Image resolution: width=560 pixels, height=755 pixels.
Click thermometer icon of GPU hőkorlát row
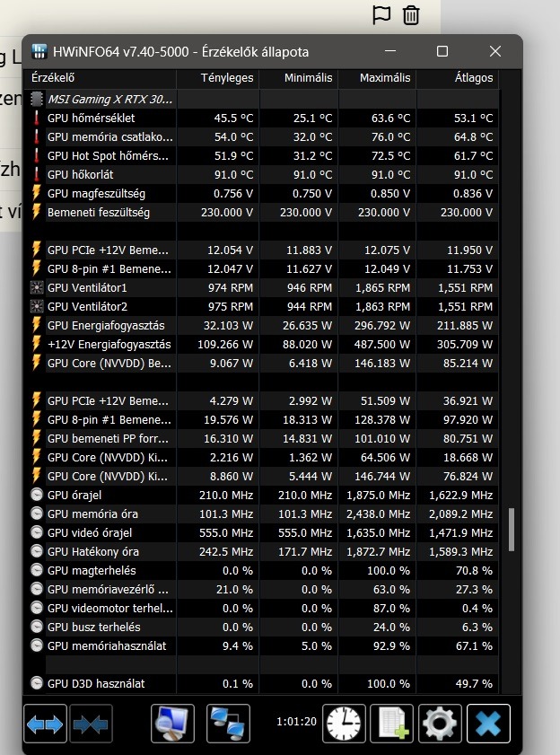point(37,174)
